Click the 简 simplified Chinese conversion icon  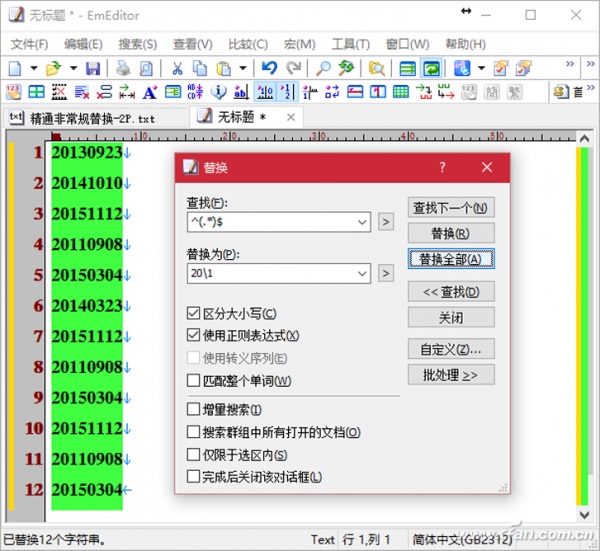[x=492, y=92]
